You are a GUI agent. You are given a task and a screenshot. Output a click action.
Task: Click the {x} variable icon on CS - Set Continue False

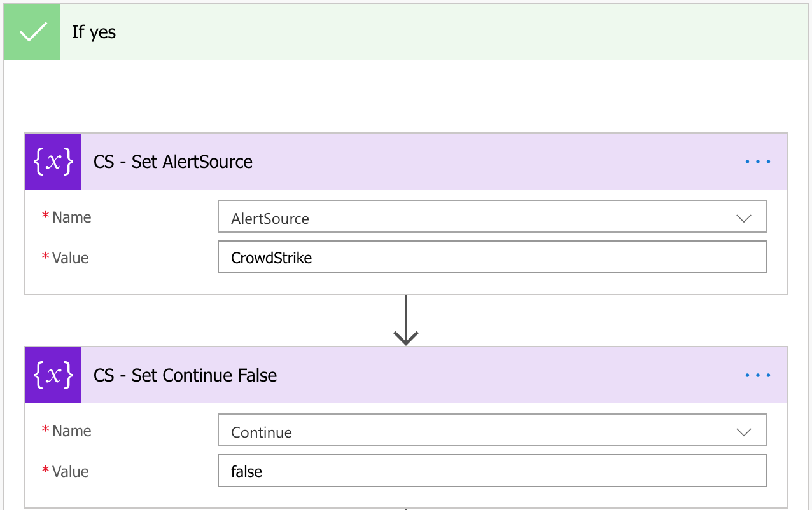tap(53, 375)
